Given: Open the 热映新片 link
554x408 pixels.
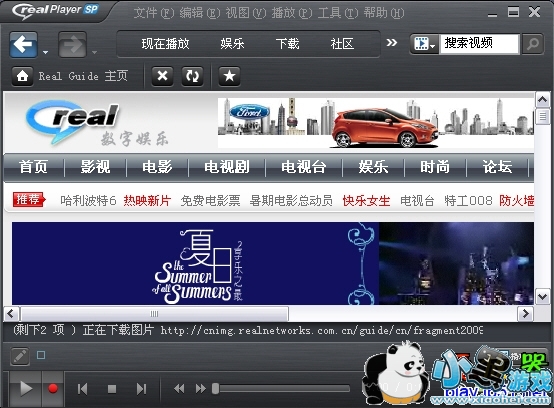Looking at the screenshot, I should click(147, 201).
